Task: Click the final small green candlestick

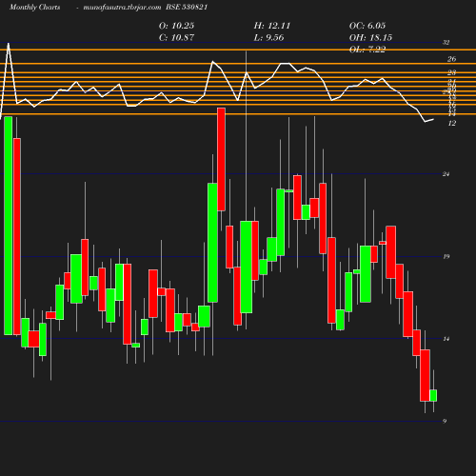Action: 433,395
